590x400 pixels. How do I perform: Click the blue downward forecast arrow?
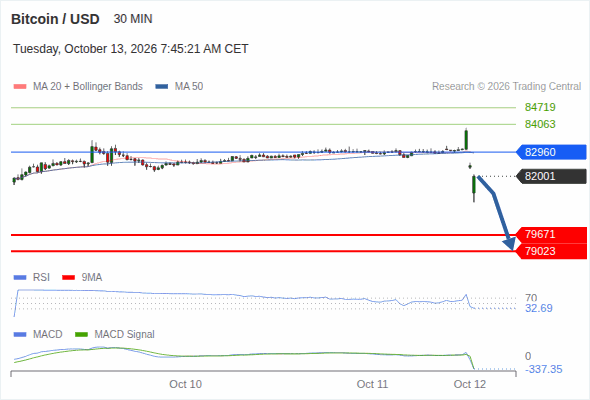coord(496,212)
